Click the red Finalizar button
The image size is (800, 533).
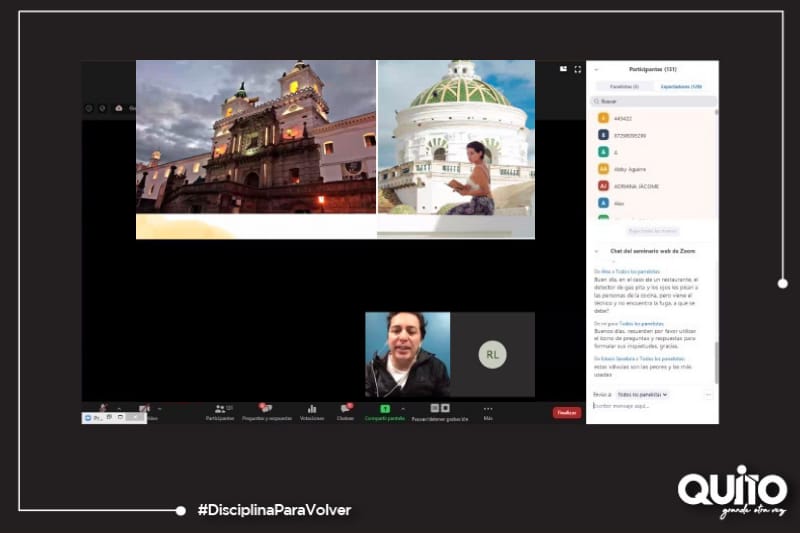click(567, 412)
